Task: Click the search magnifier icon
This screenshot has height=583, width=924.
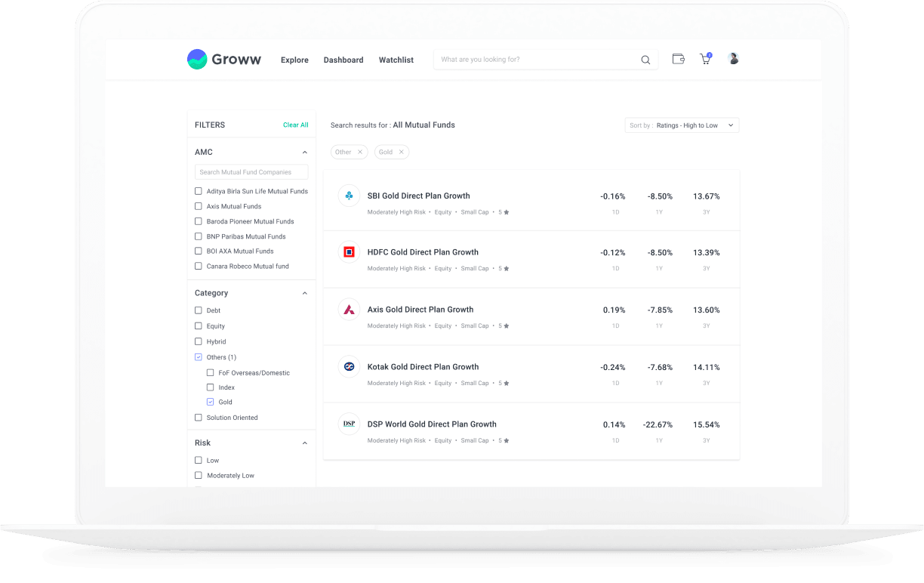Action: click(x=645, y=60)
